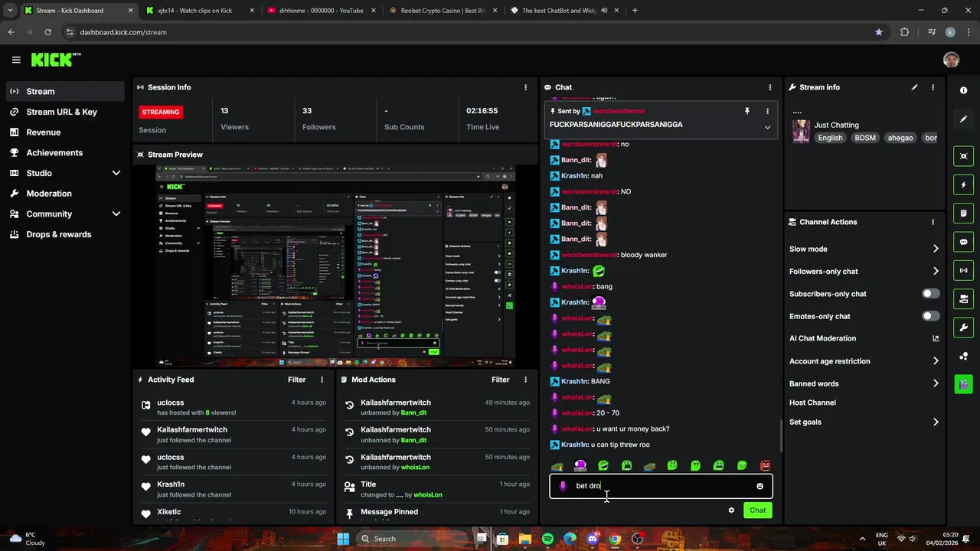Toggle the channel actions widget icon
Screen dimensions: 980x551
coord(963,298)
